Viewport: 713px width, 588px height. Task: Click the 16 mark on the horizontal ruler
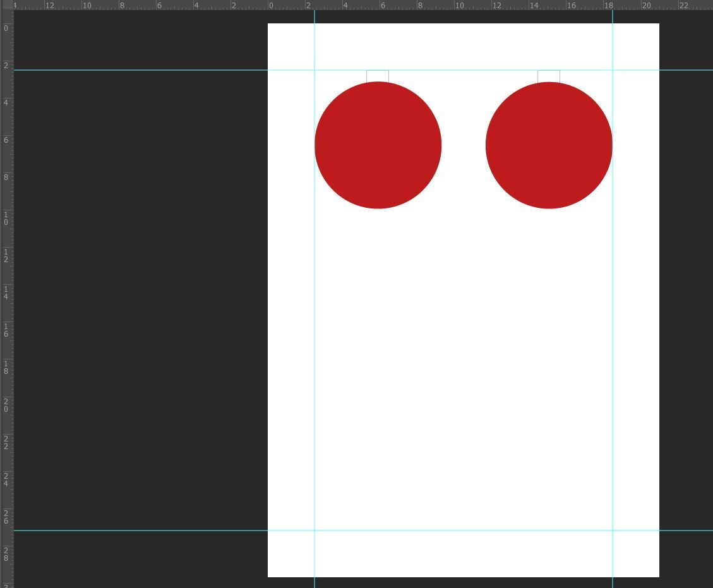point(572,6)
